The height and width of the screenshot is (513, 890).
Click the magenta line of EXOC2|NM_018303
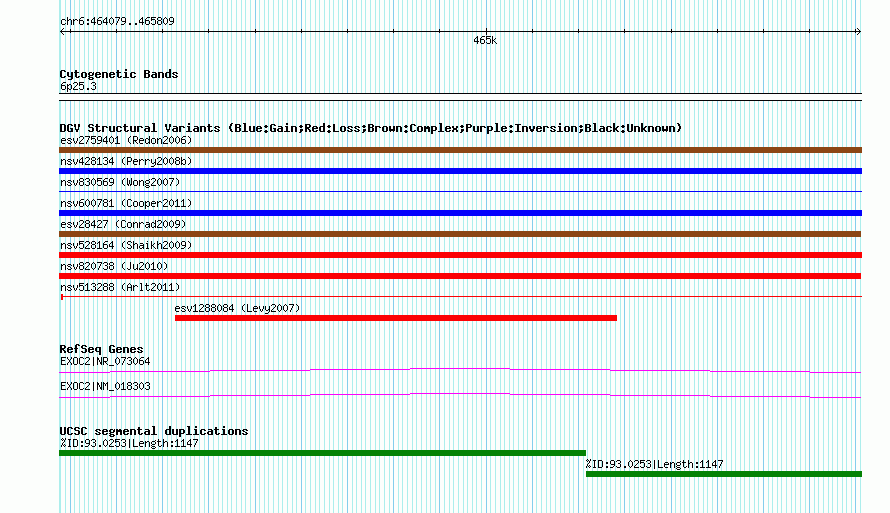(460, 396)
